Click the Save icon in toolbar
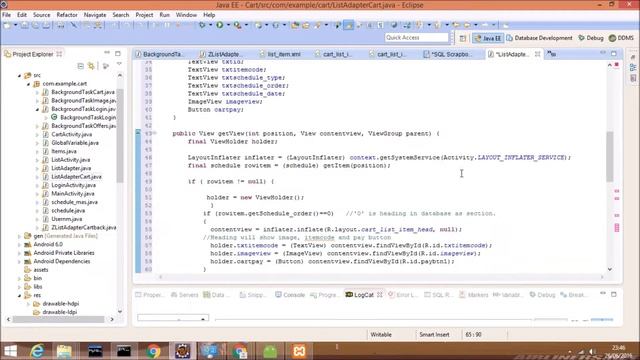The width and height of the screenshot is (640, 360). click(25, 25)
